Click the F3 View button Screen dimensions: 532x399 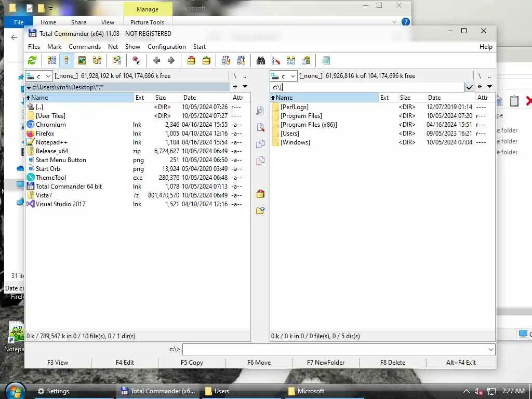point(58,363)
